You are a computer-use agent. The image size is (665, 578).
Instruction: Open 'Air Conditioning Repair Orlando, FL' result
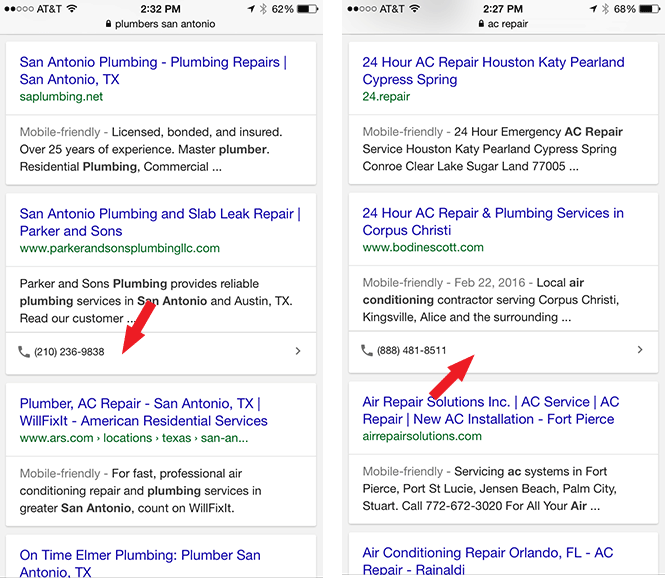(488, 561)
